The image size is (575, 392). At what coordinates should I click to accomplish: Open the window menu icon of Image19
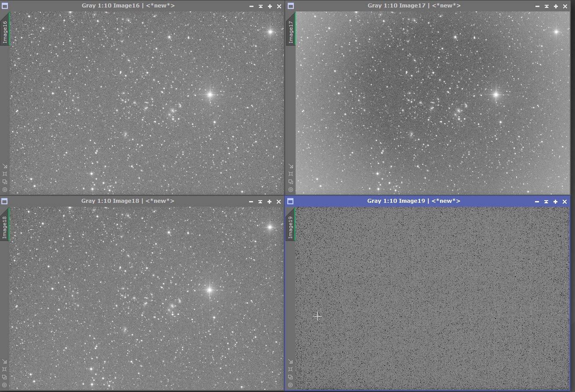pyautogui.click(x=290, y=201)
